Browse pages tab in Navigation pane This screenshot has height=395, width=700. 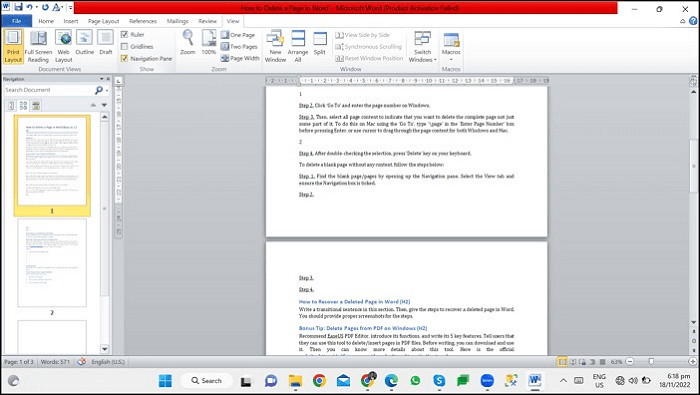(23, 105)
